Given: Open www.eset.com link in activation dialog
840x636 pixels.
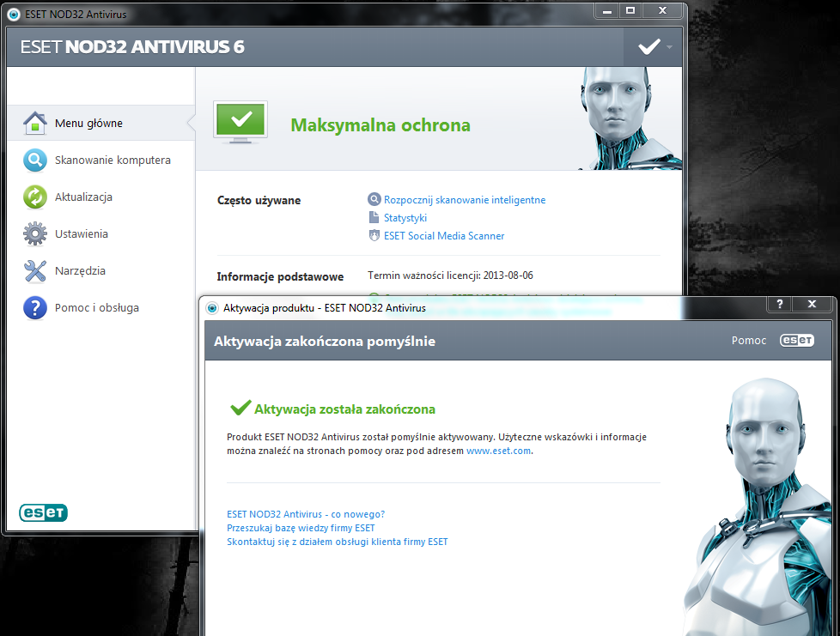Looking at the screenshot, I should [498, 451].
